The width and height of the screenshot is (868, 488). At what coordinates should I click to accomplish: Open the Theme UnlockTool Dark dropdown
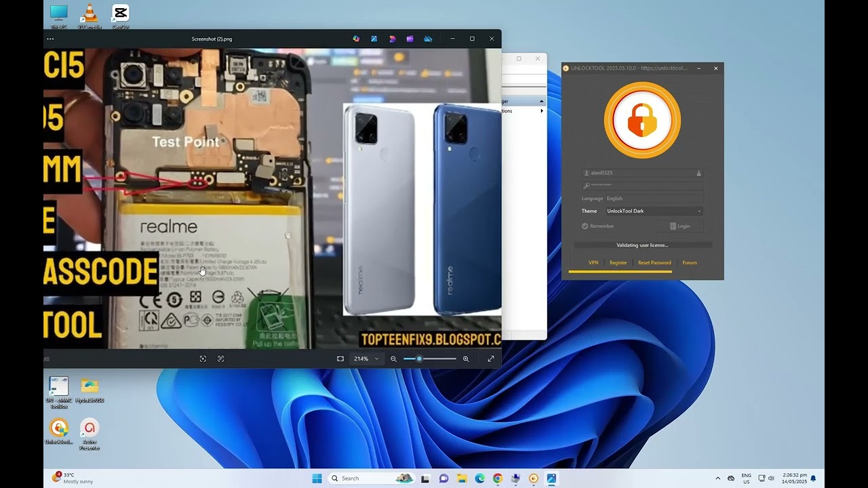pyautogui.click(x=654, y=211)
